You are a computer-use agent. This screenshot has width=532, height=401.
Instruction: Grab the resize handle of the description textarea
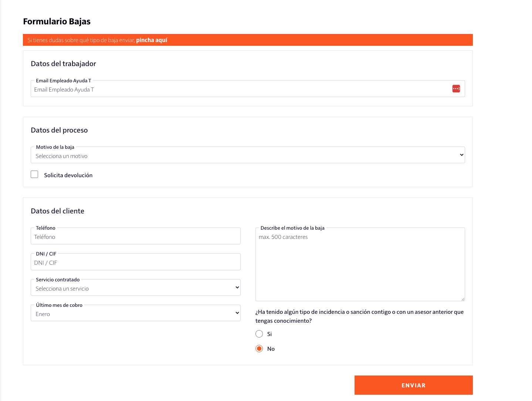click(x=462, y=299)
